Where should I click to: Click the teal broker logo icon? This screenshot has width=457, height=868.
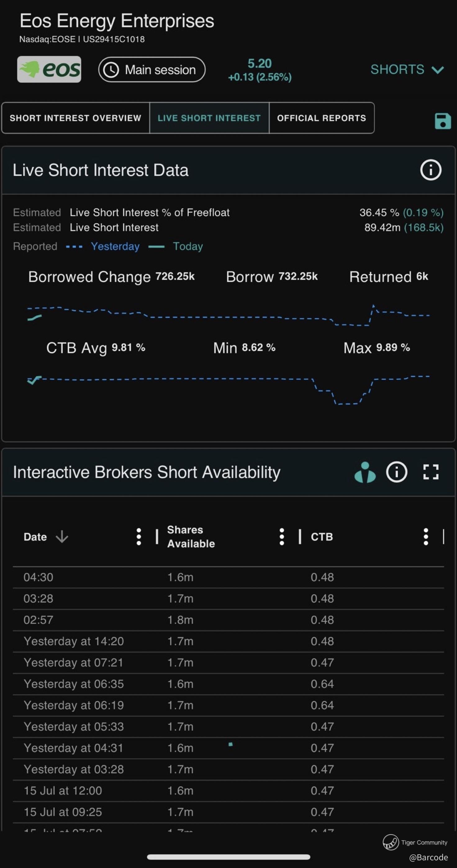[x=365, y=472]
